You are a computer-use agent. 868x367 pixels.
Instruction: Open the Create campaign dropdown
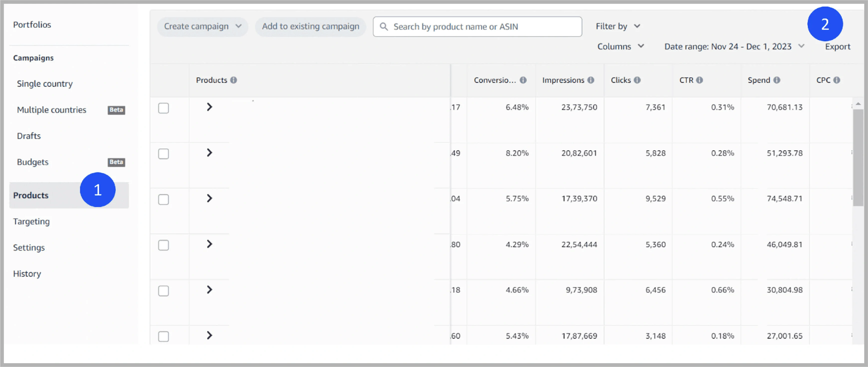pos(203,26)
